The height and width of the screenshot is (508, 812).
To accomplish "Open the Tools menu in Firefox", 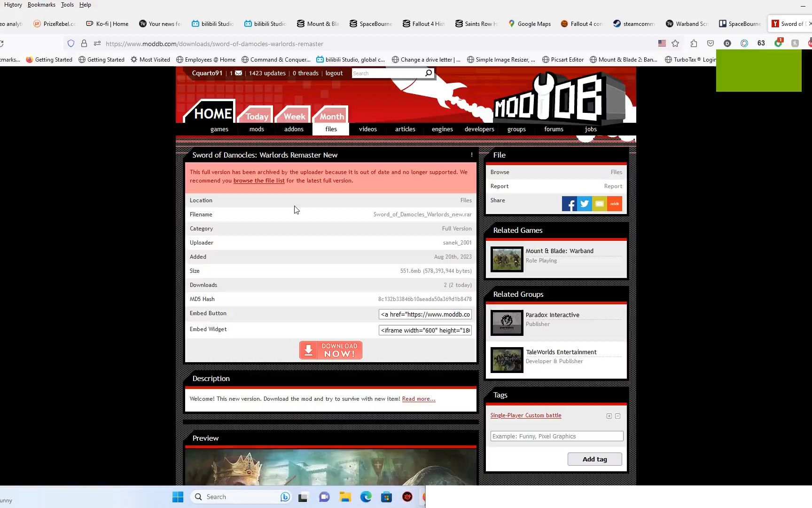I will click(x=67, y=5).
